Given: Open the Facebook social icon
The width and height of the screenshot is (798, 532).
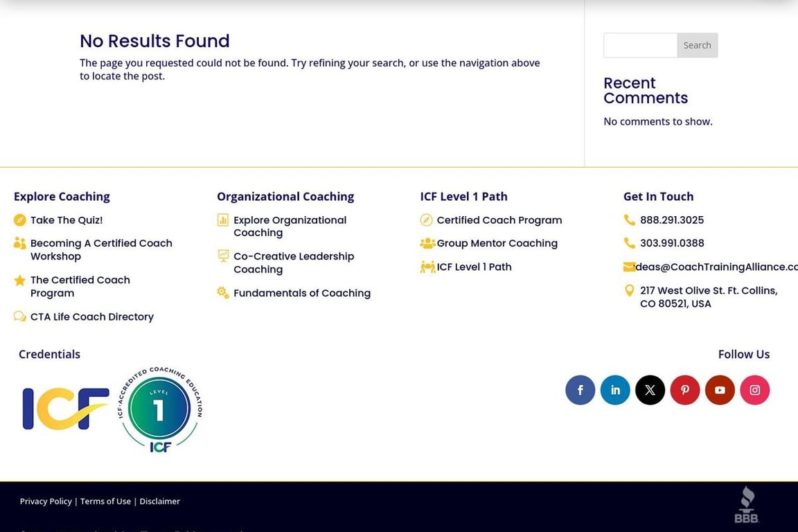Looking at the screenshot, I should [580, 390].
